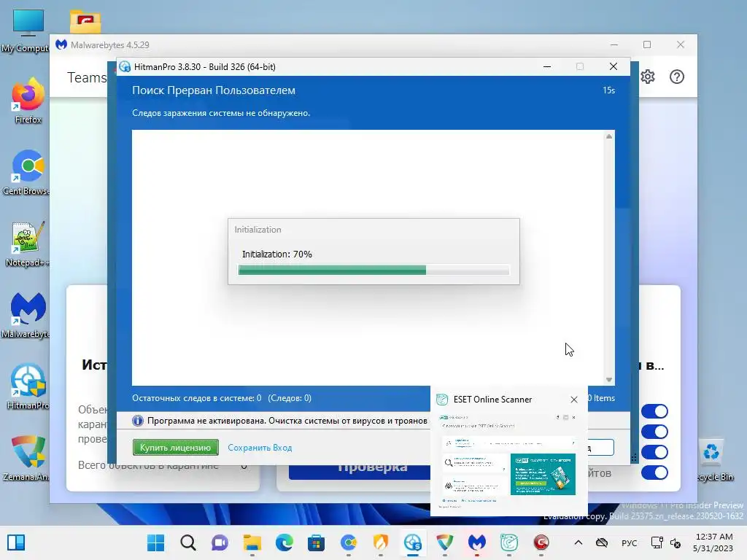The height and width of the screenshot is (560, 747).
Task: Click the Teams label in Malwarebytes
Action: tap(87, 77)
